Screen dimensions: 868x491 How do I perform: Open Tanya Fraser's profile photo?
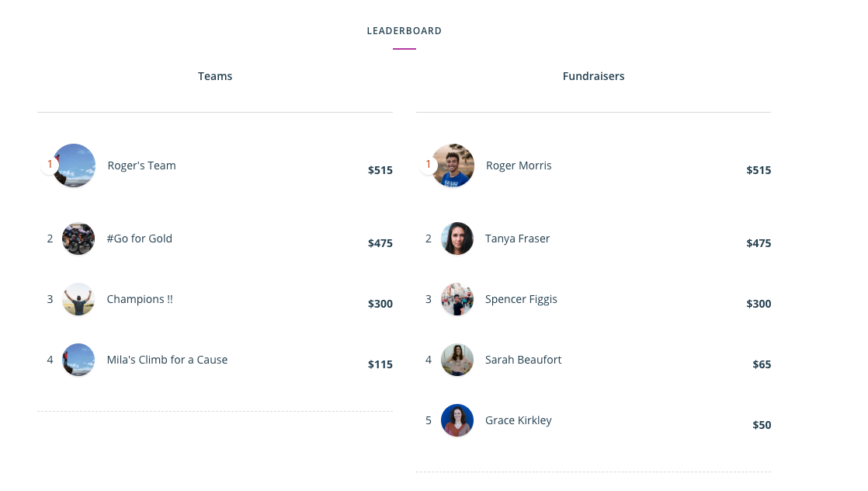tap(457, 239)
